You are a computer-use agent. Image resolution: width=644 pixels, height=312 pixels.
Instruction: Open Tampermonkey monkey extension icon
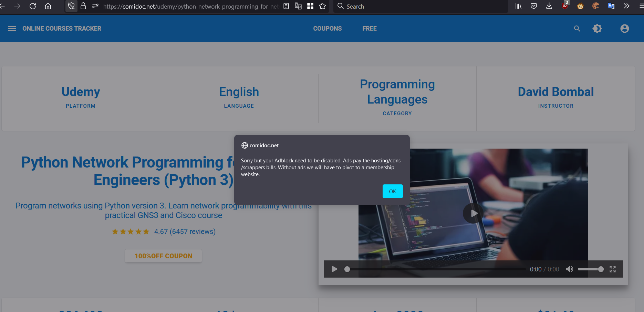580,6
